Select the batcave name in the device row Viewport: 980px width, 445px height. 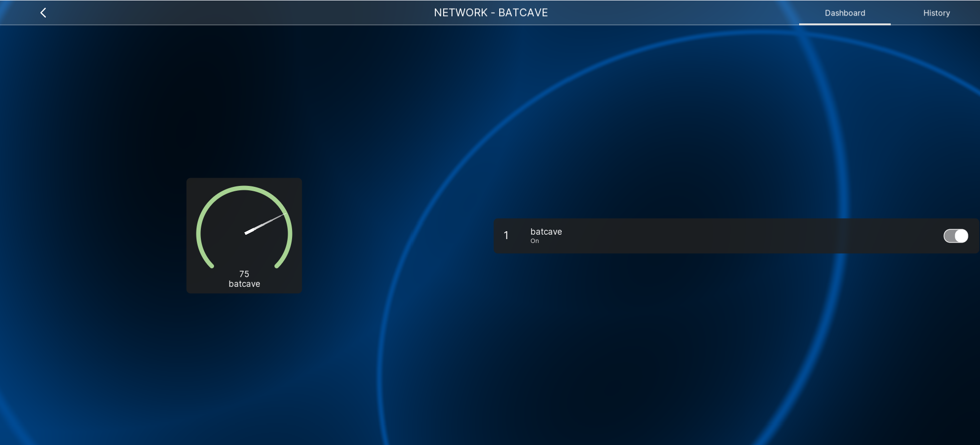click(x=546, y=232)
